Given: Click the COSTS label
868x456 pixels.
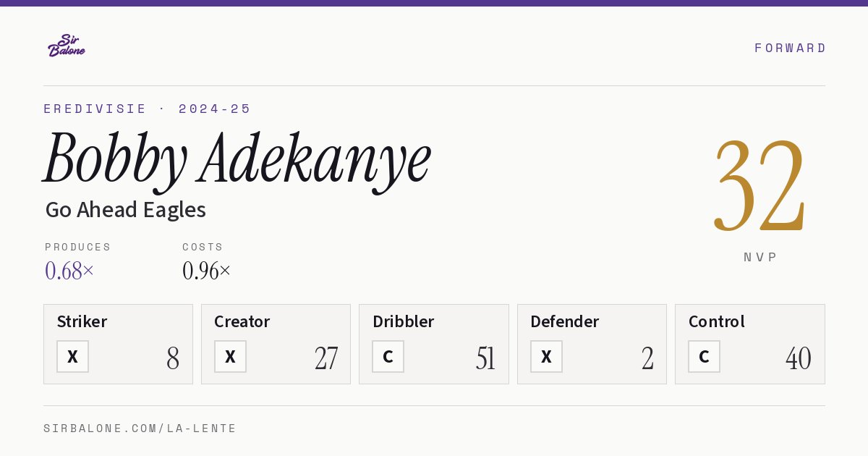Looking at the screenshot, I should pyautogui.click(x=203, y=247).
